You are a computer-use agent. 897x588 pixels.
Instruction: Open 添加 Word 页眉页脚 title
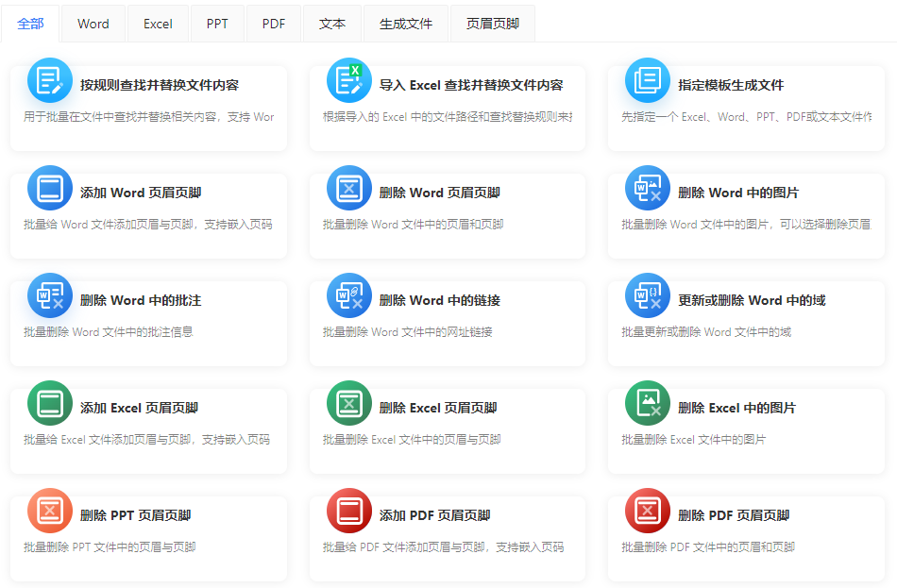pos(141,193)
